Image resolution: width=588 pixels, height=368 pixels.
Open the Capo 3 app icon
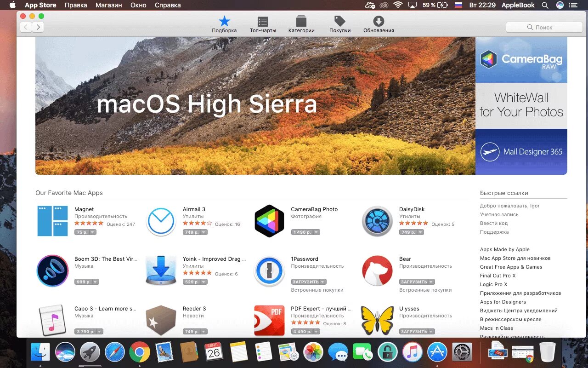click(52, 320)
